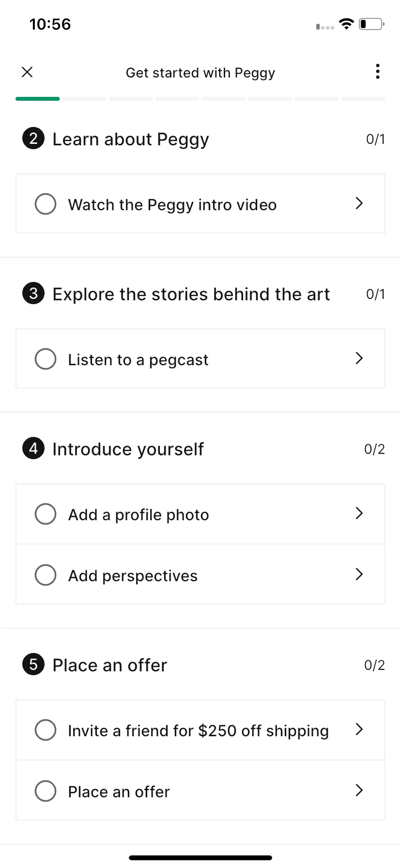Check the Watch the Peggy intro video circle
Image resolution: width=401 pixels, height=868 pixels.
coord(46,204)
